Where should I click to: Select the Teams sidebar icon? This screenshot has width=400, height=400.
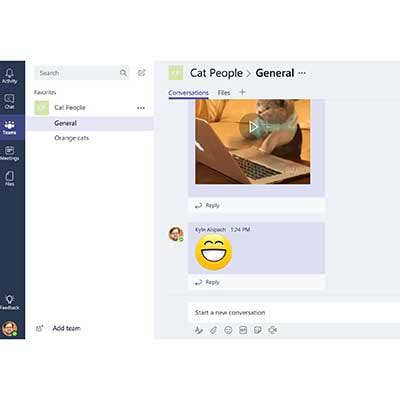click(x=9, y=127)
